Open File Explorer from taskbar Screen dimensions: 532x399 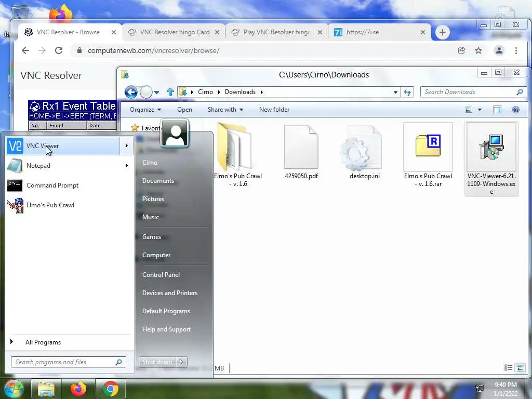(46, 389)
